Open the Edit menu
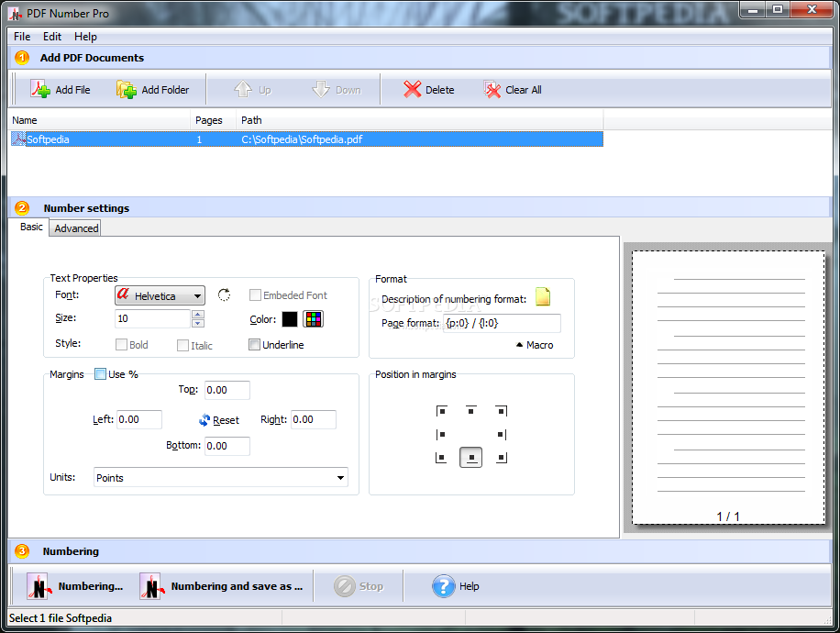Screen dimensions: 840x633 (52, 37)
